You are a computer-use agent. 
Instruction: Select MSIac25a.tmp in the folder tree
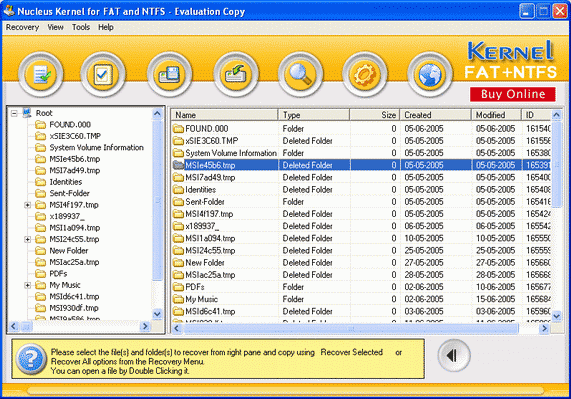point(74,262)
